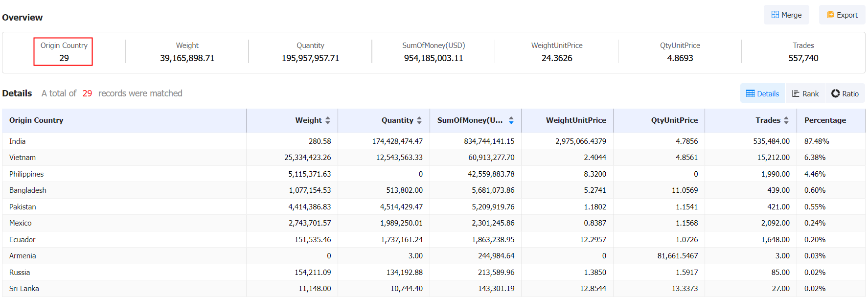Click the Origin Country 29 overview card

pos(63,51)
